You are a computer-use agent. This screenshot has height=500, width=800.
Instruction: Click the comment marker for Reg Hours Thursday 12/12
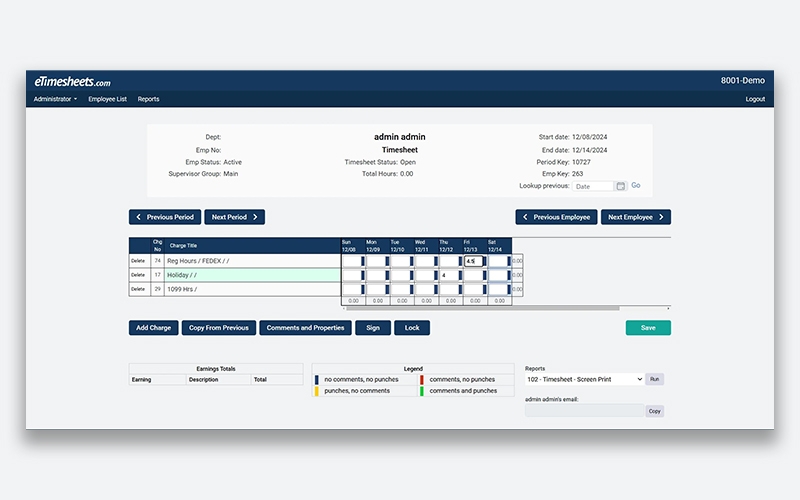coord(460,261)
